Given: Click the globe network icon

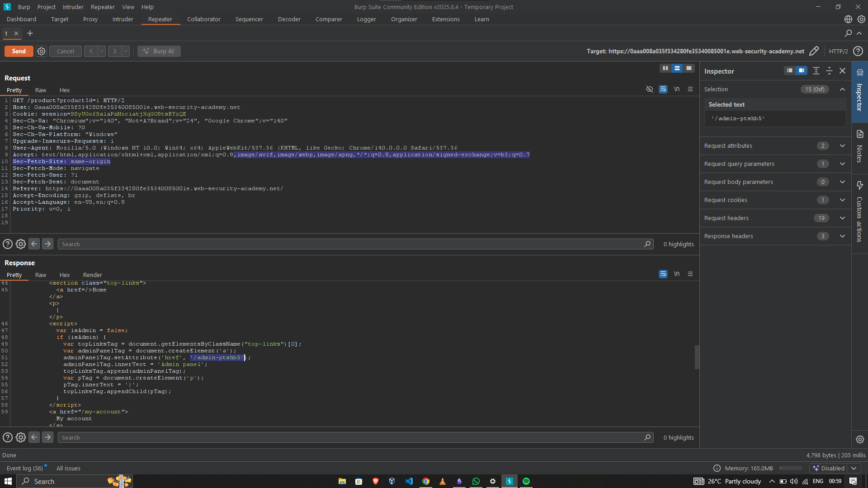Looking at the screenshot, I should pos(848,19).
